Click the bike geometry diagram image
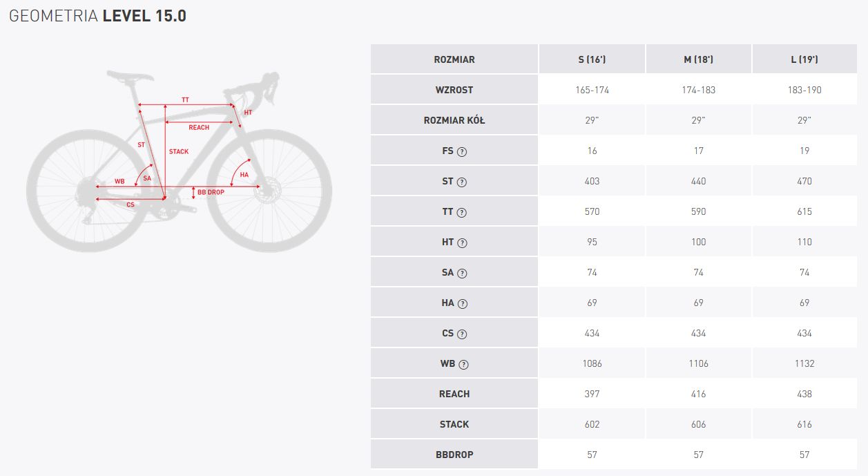This screenshot has width=868, height=476. click(x=180, y=160)
